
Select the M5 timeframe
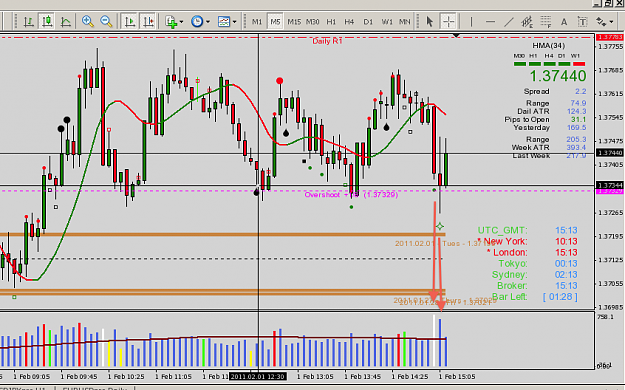pos(275,22)
